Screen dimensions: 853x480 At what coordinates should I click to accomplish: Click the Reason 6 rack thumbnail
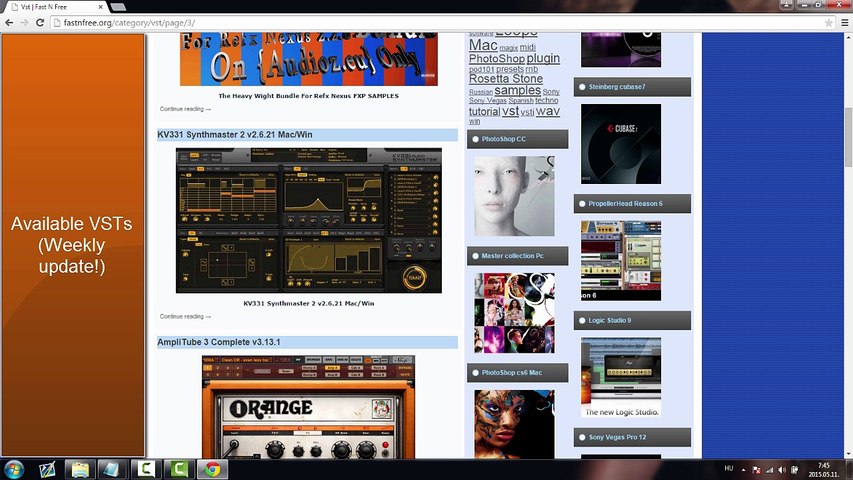pyautogui.click(x=621, y=261)
